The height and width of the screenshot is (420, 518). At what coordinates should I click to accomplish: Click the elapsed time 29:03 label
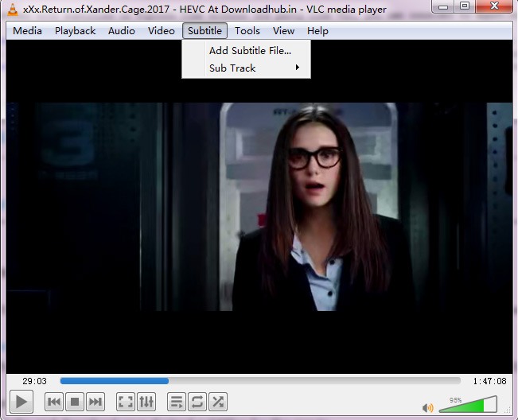[x=35, y=381]
